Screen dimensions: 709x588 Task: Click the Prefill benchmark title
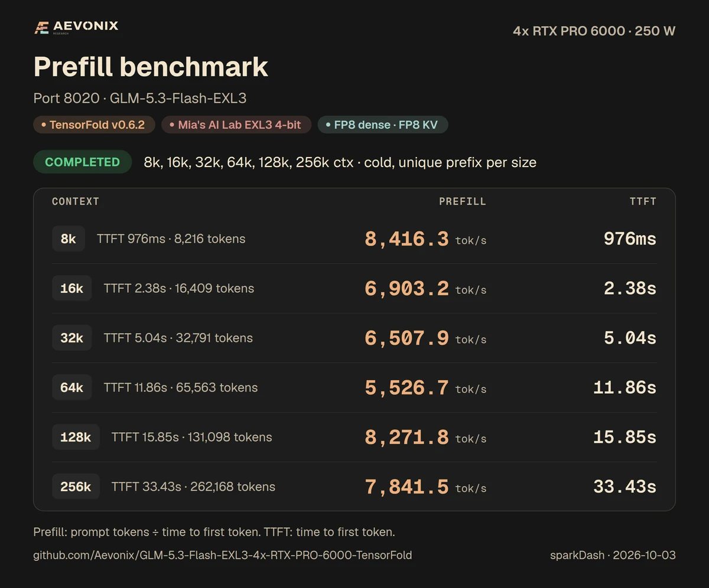pyautogui.click(x=151, y=67)
